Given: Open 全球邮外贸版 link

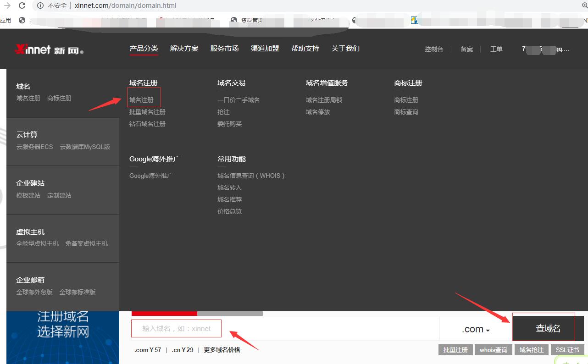Looking at the screenshot, I should tap(34, 292).
